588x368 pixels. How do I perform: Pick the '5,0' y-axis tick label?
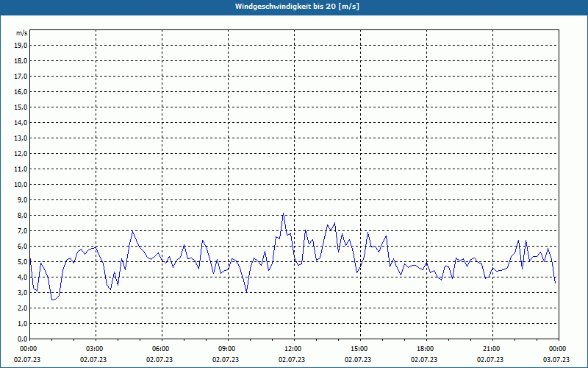point(22,262)
